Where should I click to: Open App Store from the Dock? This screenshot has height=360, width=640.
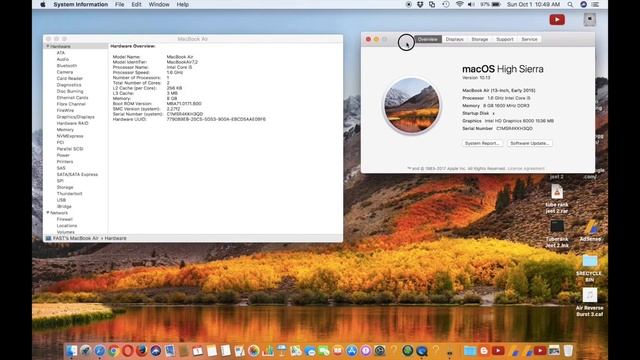click(x=351, y=350)
